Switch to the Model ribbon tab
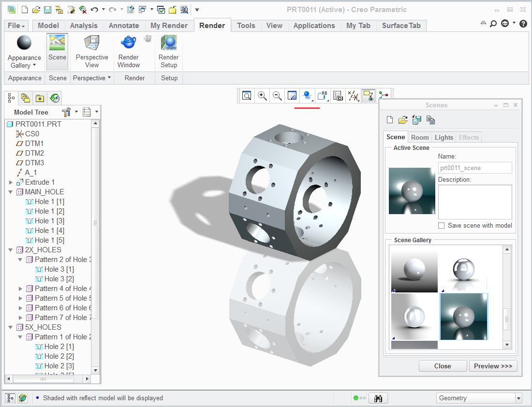The image size is (532, 407). click(x=48, y=26)
